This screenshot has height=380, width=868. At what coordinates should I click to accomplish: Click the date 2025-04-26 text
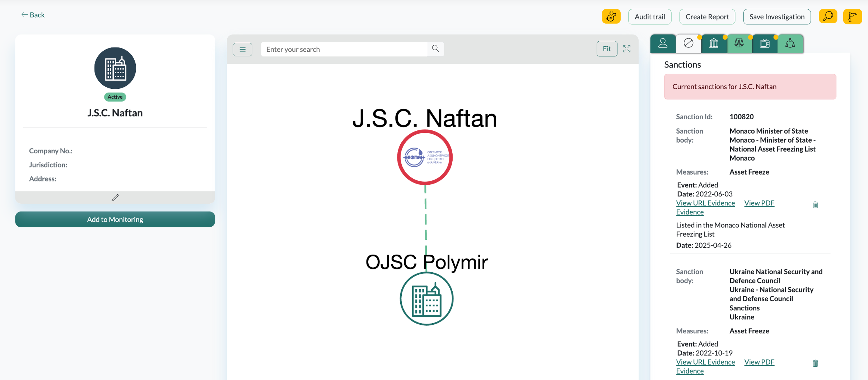[713, 245]
